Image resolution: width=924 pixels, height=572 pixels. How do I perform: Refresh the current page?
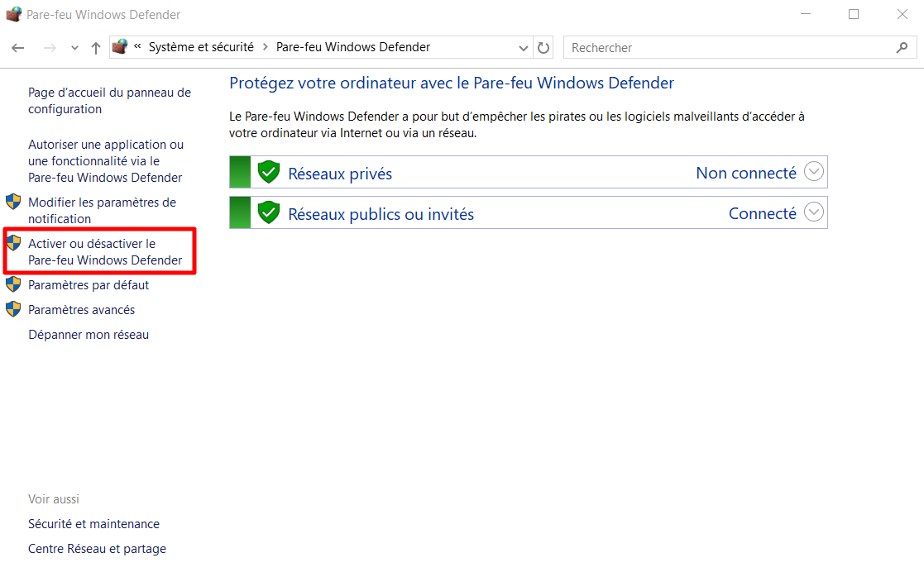click(x=543, y=47)
